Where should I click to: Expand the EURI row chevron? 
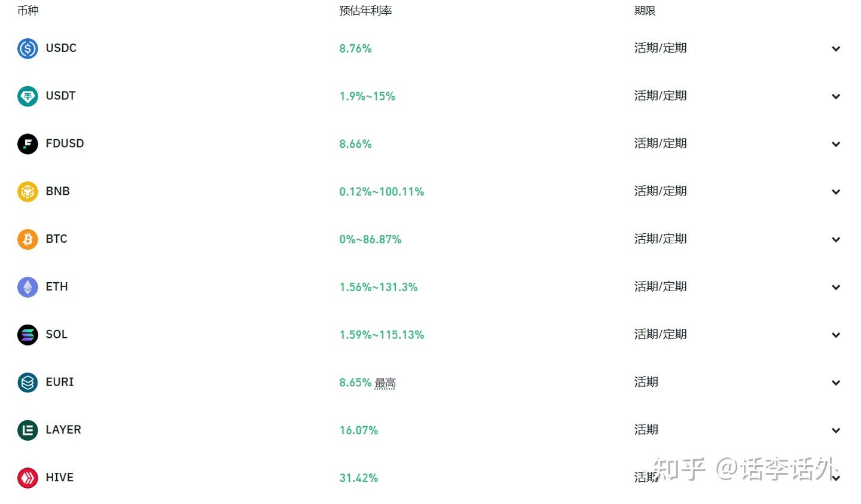point(836,383)
